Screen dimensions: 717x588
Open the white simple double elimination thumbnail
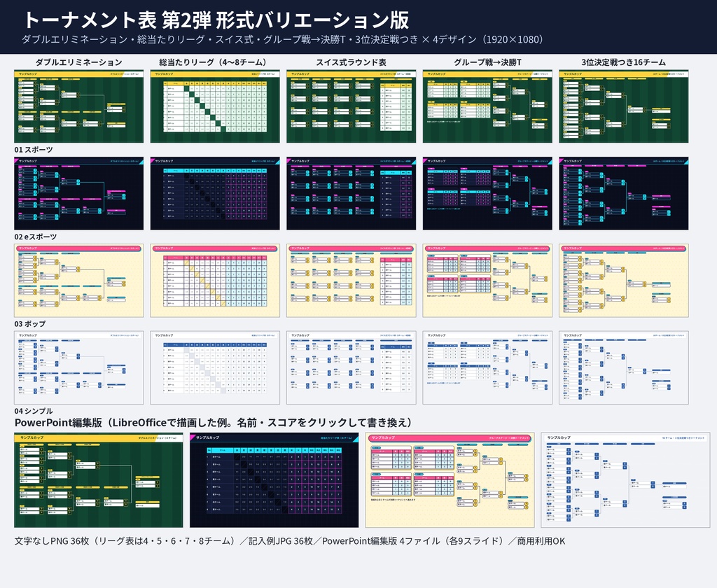(x=78, y=367)
